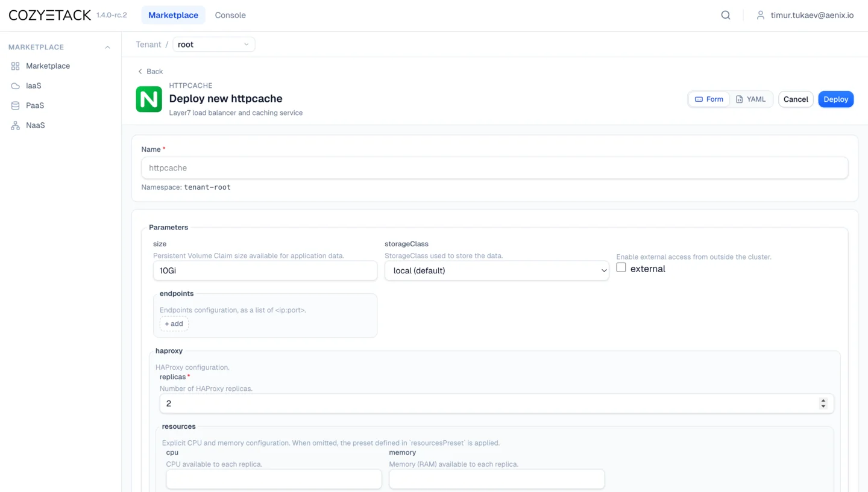The height and width of the screenshot is (492, 868).
Task: Open PaaS in the sidebar
Action: (35, 105)
